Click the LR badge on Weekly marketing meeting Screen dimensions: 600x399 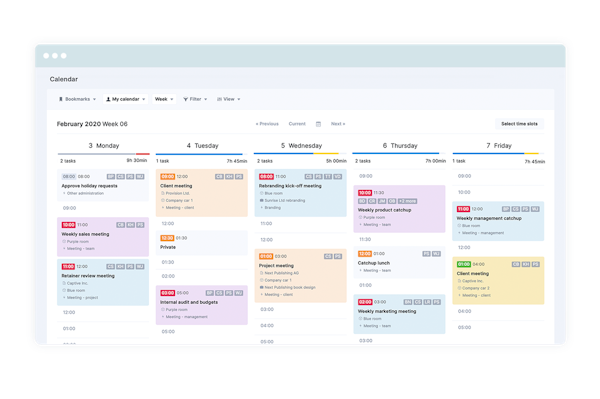(427, 302)
